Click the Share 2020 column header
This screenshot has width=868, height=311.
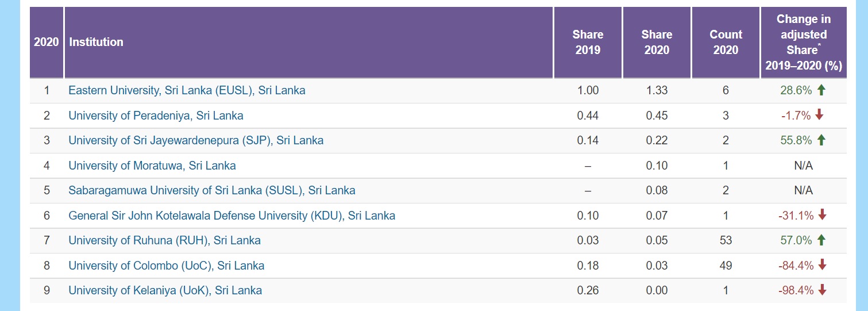(x=657, y=43)
